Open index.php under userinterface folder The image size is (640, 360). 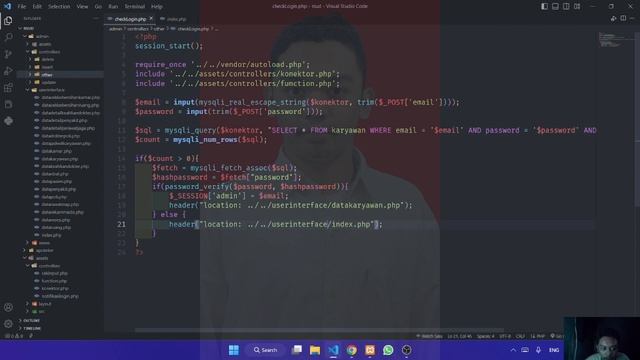point(61,235)
